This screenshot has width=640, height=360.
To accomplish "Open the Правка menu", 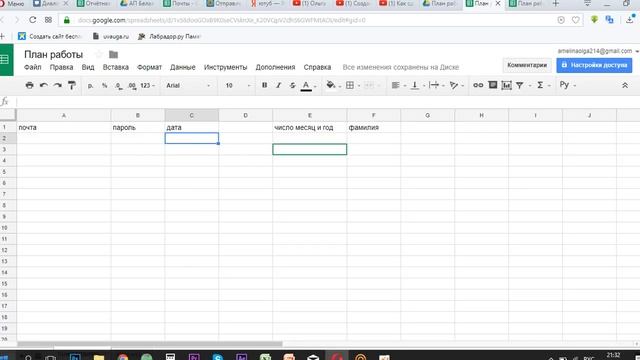I will 61,67.
